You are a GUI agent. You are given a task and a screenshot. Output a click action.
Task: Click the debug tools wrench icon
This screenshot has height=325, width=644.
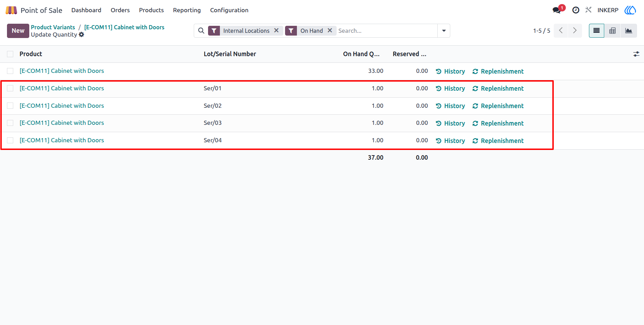click(588, 10)
